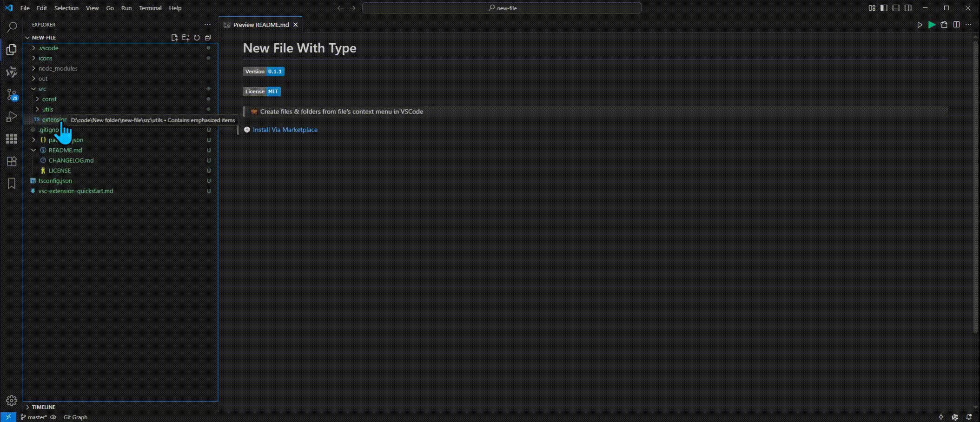Click notifications bell in status bar
This screenshot has height=422, width=980.
click(x=969, y=417)
